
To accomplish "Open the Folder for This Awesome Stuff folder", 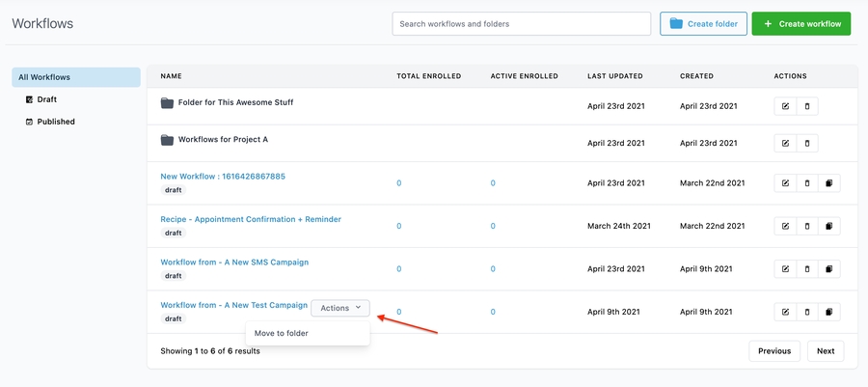I will coord(235,102).
